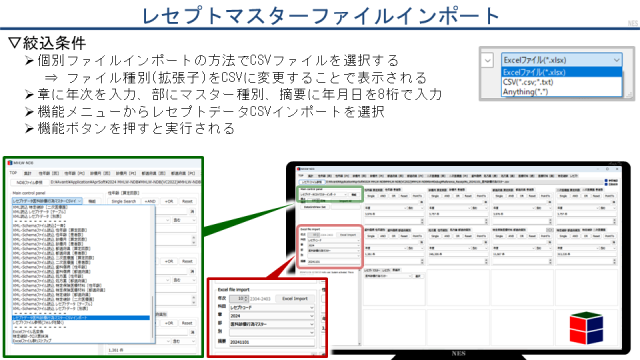
Task: Open the 科目 dropdown showing レセプトコード
Action: [x=272, y=307]
